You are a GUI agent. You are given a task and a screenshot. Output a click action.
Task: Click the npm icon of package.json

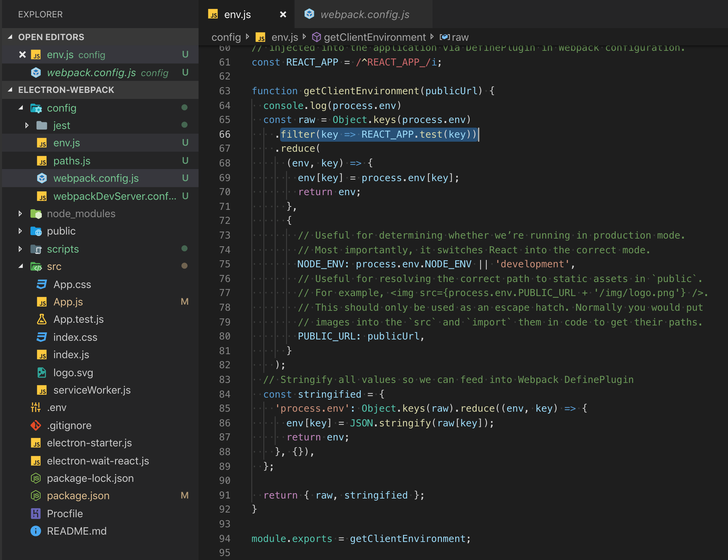36,496
